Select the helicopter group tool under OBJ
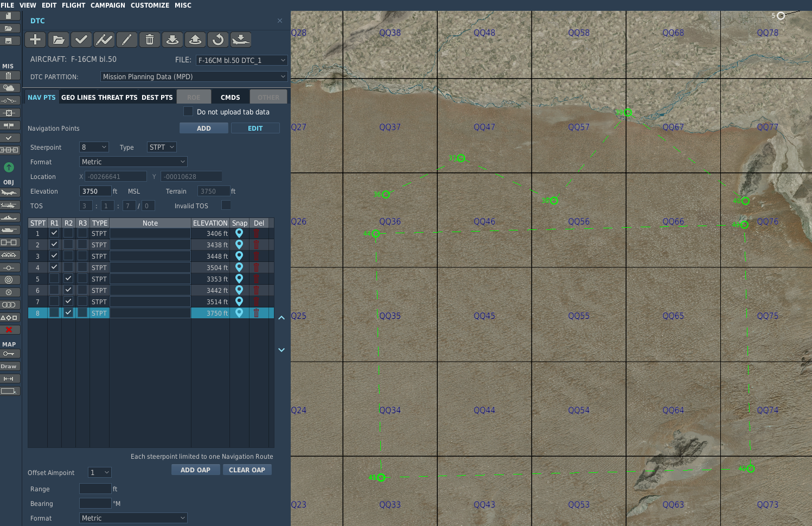The width and height of the screenshot is (812, 526). [9, 205]
